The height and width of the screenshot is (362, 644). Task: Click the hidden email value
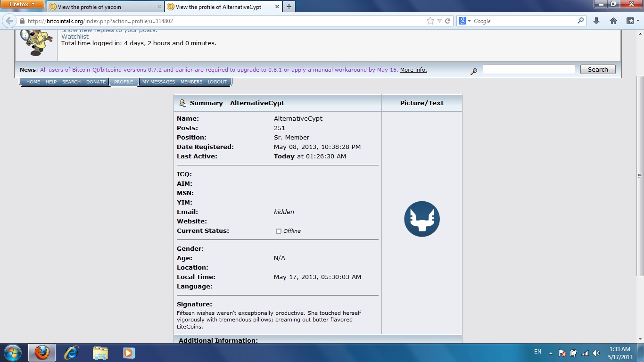click(284, 212)
